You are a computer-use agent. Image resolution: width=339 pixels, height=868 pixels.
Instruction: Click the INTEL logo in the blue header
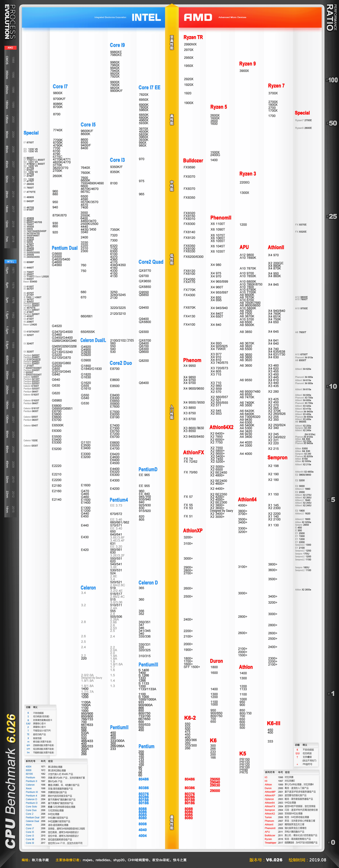tap(146, 17)
